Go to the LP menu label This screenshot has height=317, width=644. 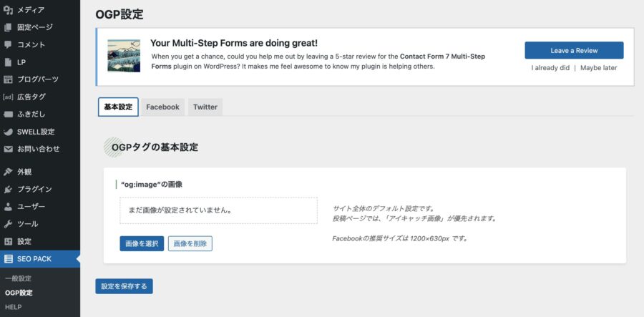(21, 62)
